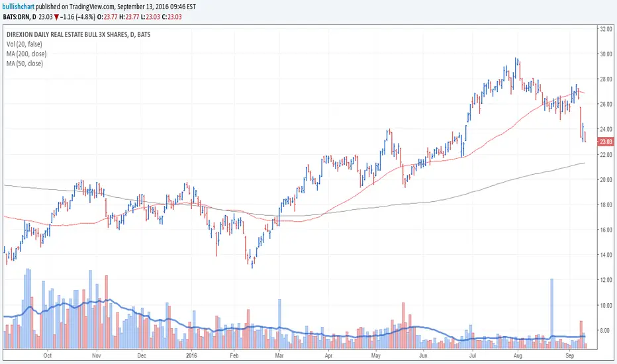
Task: Click the Jul date axis label
Action: [x=472, y=356]
